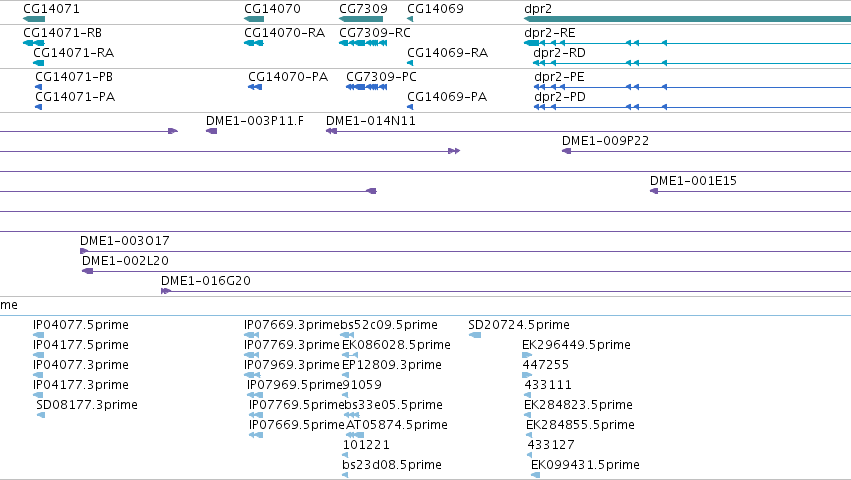Image resolution: width=851 pixels, height=480 pixels.
Task: Click the CG14071-PA protein label
Action: point(75,97)
